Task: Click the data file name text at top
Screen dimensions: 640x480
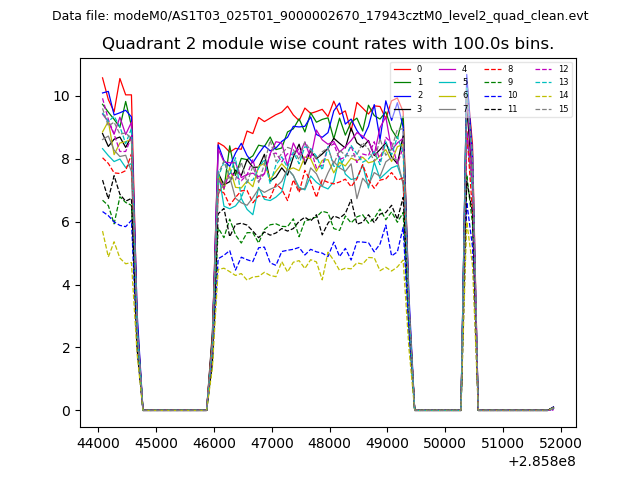Action: tap(320, 16)
